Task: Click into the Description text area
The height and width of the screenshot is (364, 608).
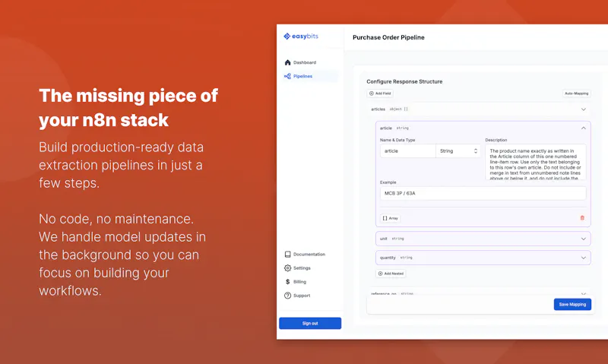Action: (536, 162)
